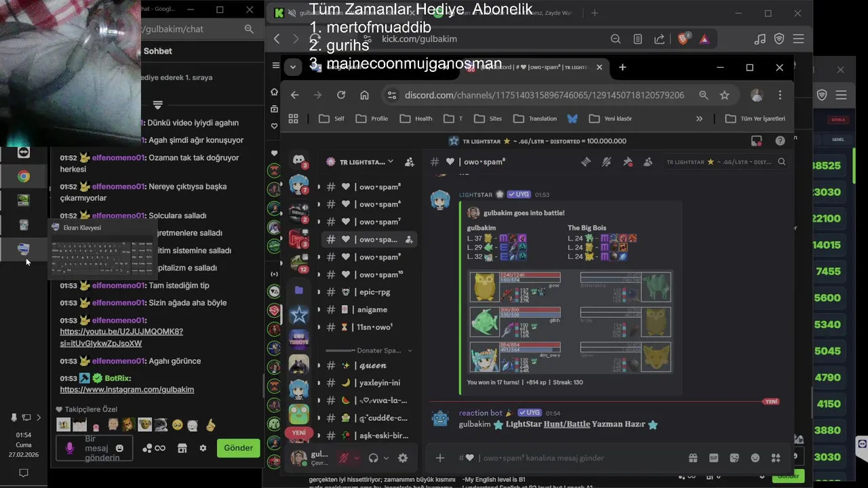Open new tab in Discord Chrome window
868x488 pixels.
(x=623, y=67)
